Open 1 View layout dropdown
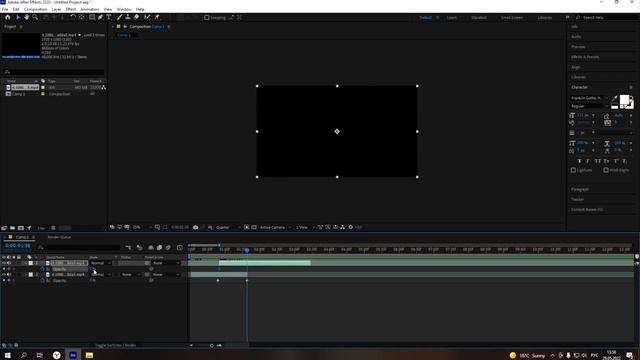This screenshot has width=640, height=360. 304,227
